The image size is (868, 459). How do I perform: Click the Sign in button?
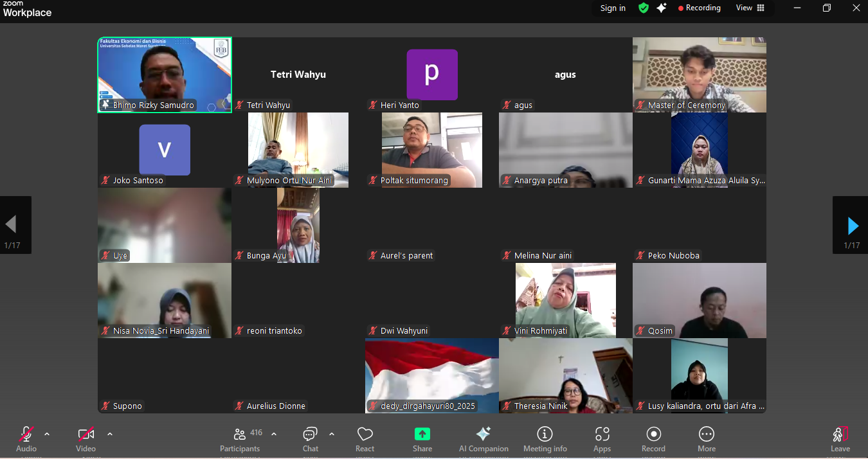click(613, 8)
